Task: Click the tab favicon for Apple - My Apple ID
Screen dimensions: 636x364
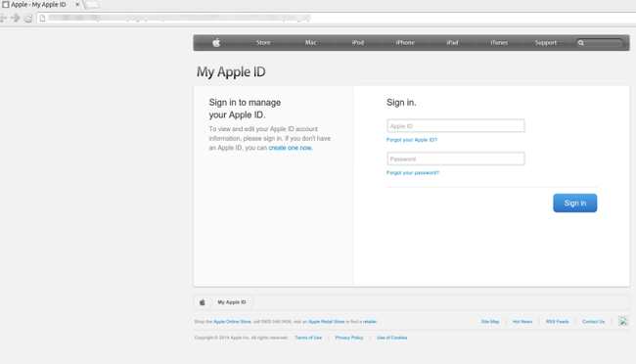Action: pos(6,5)
